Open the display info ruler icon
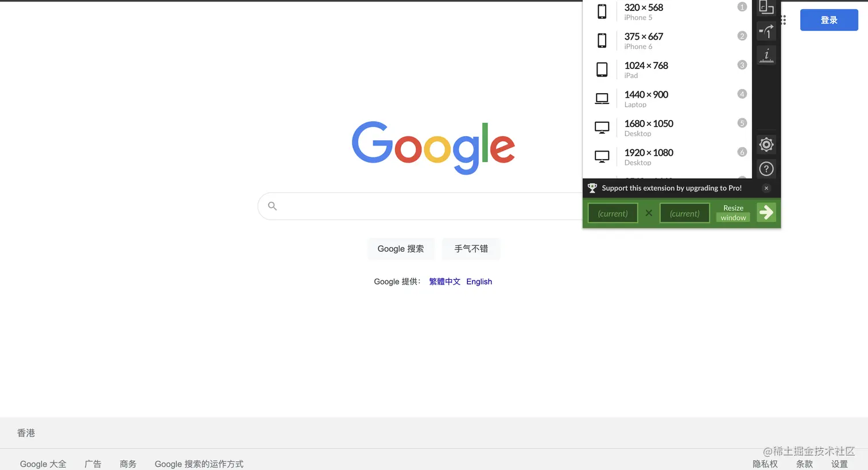868x470 pixels. tap(766, 56)
